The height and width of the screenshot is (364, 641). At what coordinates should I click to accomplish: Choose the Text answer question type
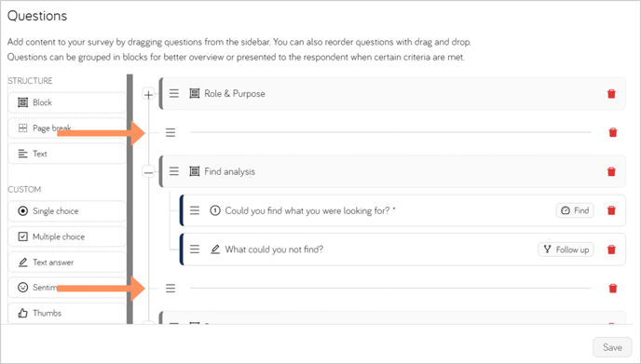(x=67, y=263)
